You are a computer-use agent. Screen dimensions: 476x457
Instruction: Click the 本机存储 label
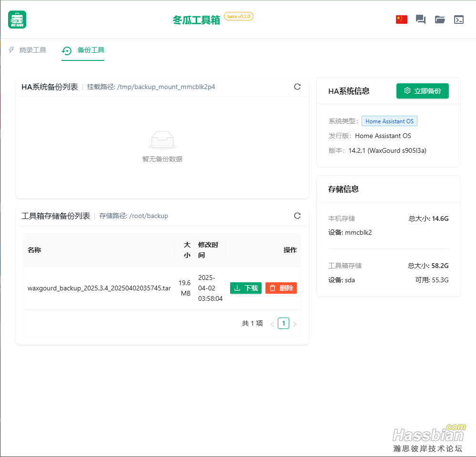click(x=342, y=219)
